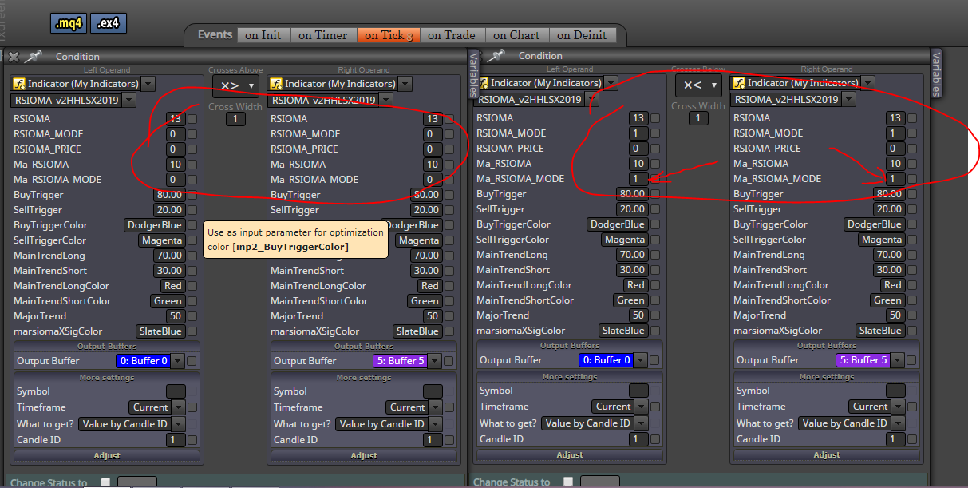This screenshot has height=488, width=980.
Task: Open RSIOMA_v2HHLSX2019 dropdown in Crosses Above Left Operand
Action: [129, 101]
